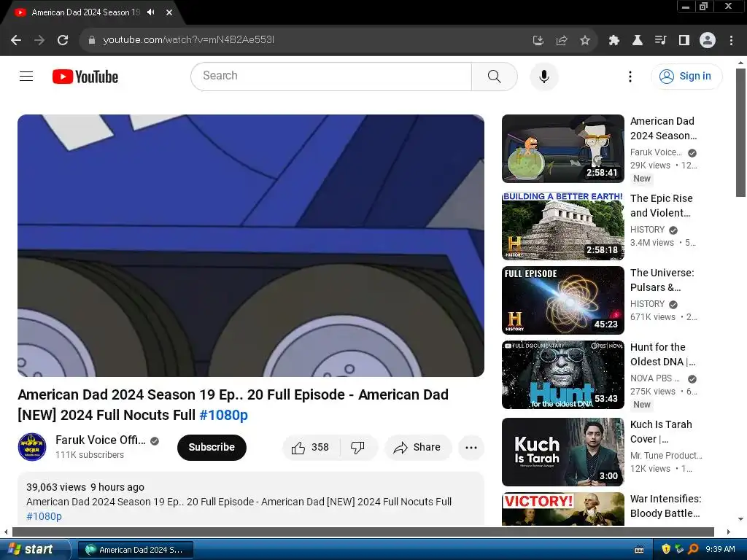Viewport: 747px width, 560px height.
Task: Click the magnifier search button
Action: tap(495, 76)
